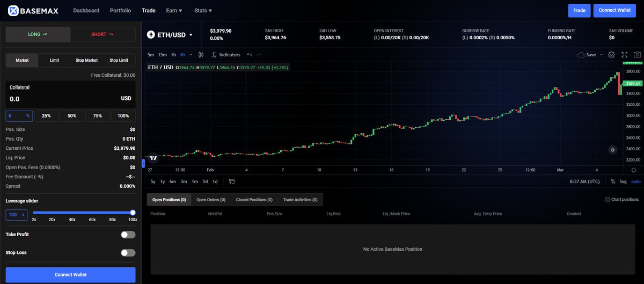Image resolution: width=644 pixels, height=284 pixels.
Task: Open time axis settings gear
Action: point(634,170)
